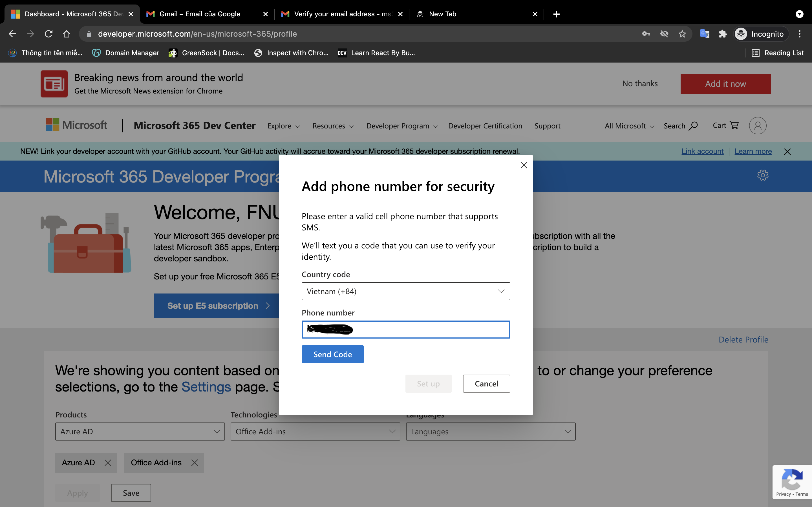This screenshot has width=812, height=507.
Task: Reload the page with the refresh icon
Action: pyautogui.click(x=48, y=34)
